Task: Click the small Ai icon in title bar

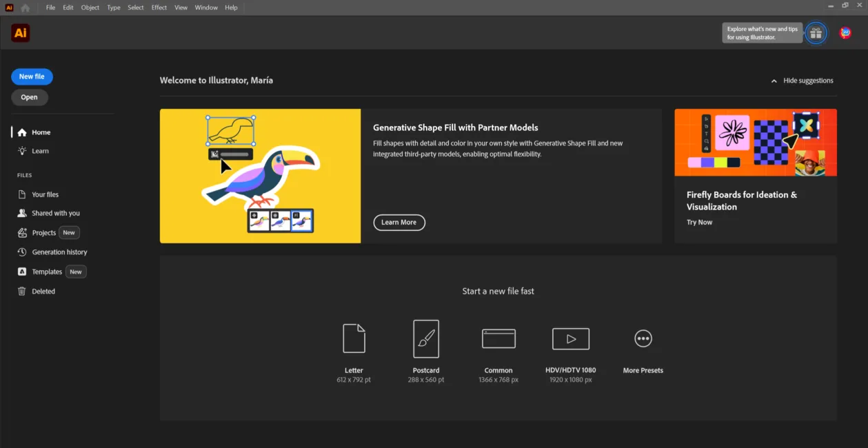Action: (9, 8)
